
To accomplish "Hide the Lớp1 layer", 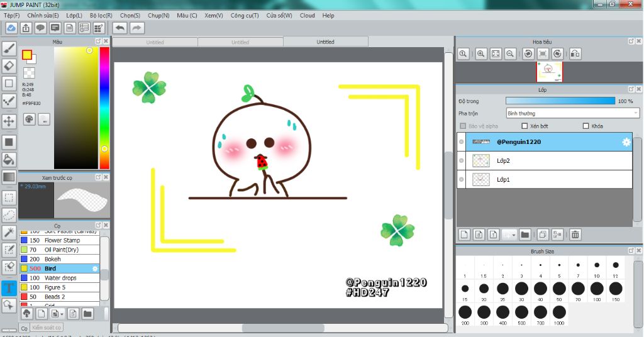I will (x=461, y=179).
